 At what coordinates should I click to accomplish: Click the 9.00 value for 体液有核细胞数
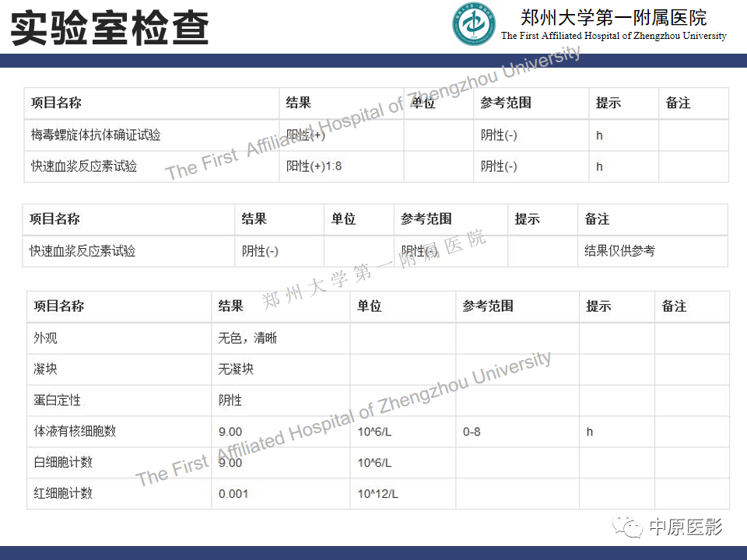230,432
